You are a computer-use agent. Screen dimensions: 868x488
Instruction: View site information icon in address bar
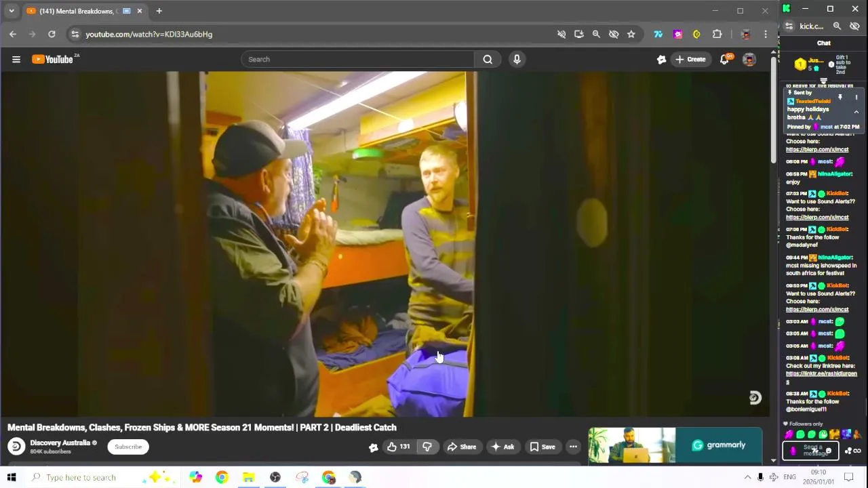[x=75, y=34]
